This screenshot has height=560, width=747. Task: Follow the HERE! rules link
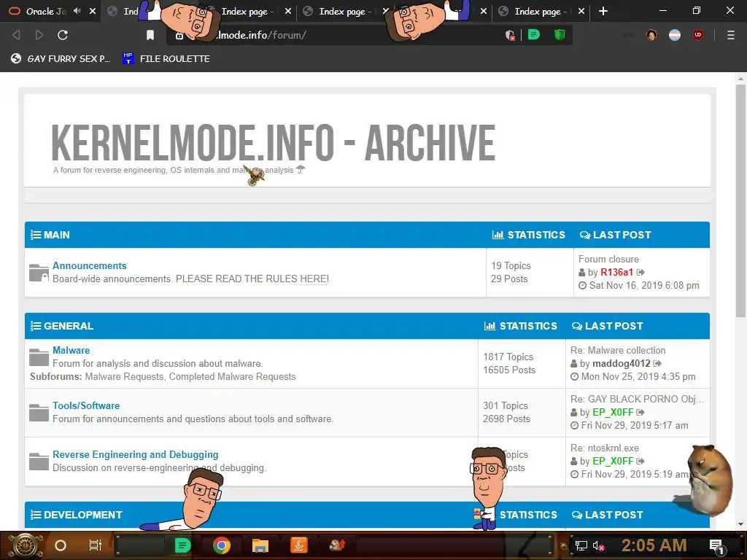click(314, 279)
